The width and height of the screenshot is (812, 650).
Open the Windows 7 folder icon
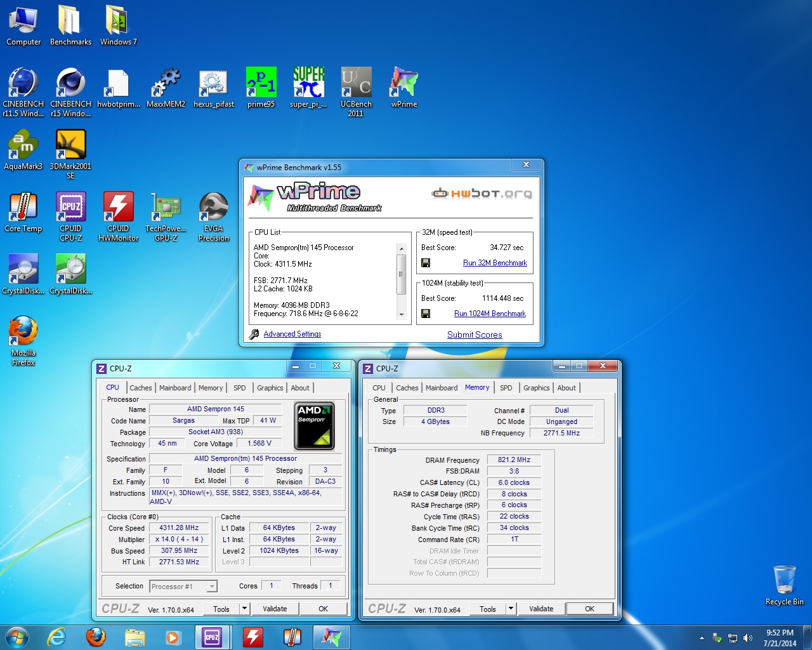(118, 26)
